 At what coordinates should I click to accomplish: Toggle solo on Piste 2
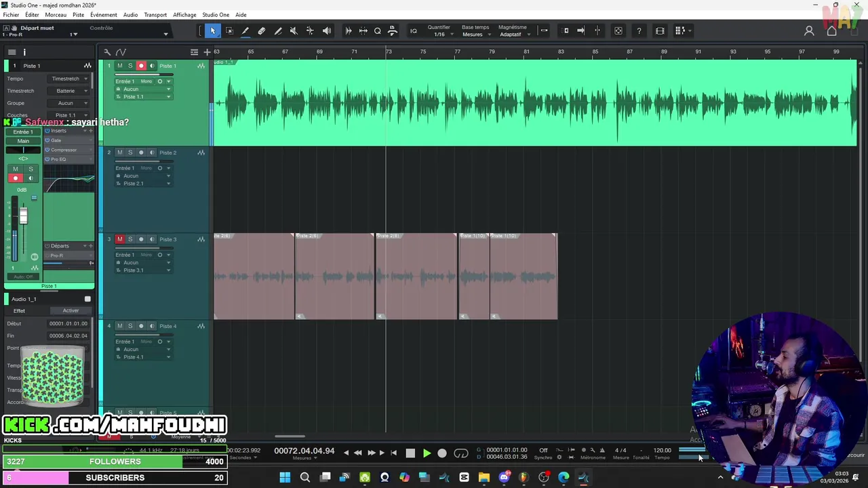point(130,152)
